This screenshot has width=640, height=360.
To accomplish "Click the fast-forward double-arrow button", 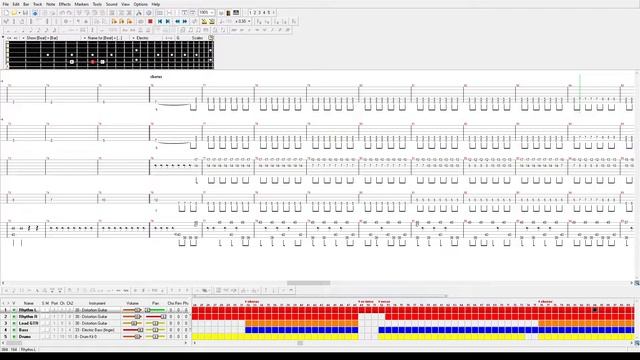I will [185, 21].
